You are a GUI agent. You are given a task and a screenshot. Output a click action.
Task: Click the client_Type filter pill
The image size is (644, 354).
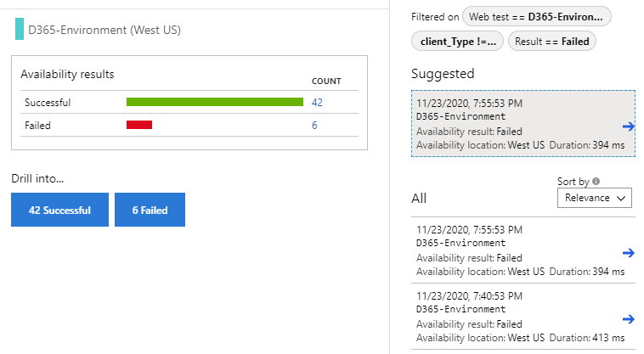point(457,41)
